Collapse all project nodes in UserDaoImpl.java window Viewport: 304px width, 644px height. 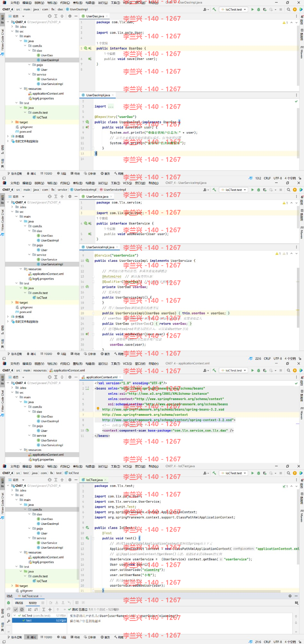click(x=62, y=16)
